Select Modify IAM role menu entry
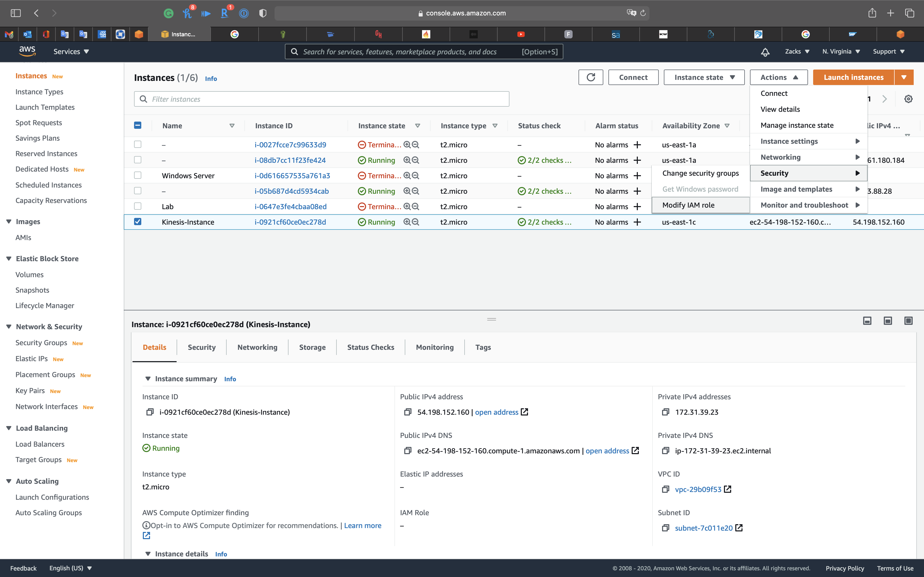The width and height of the screenshot is (924, 577). (x=688, y=205)
